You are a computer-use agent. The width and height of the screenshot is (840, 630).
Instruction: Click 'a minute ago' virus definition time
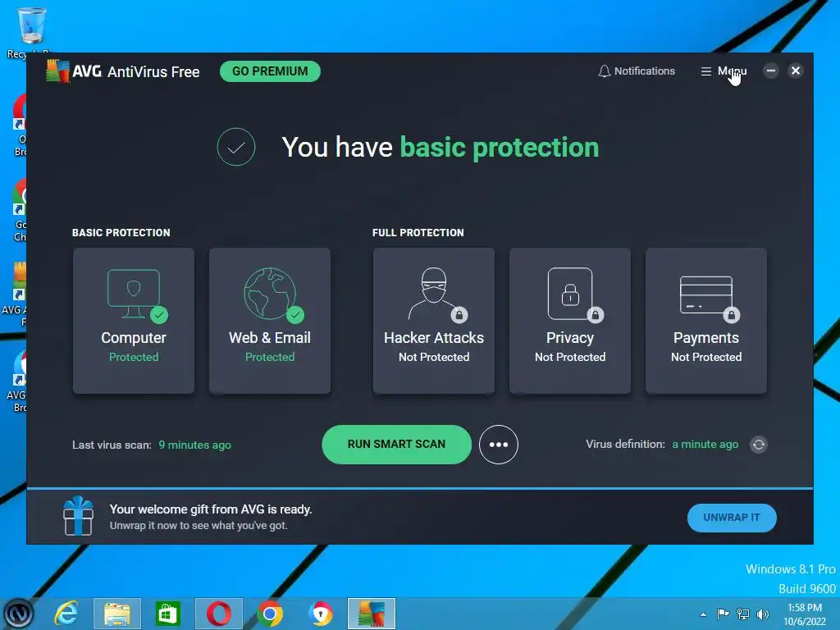tap(705, 444)
